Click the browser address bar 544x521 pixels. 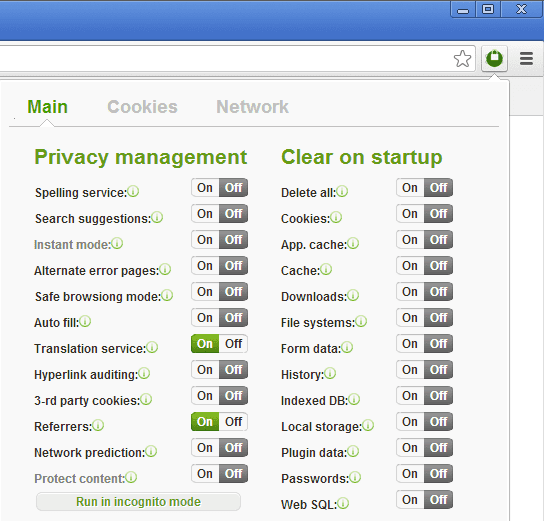226,59
